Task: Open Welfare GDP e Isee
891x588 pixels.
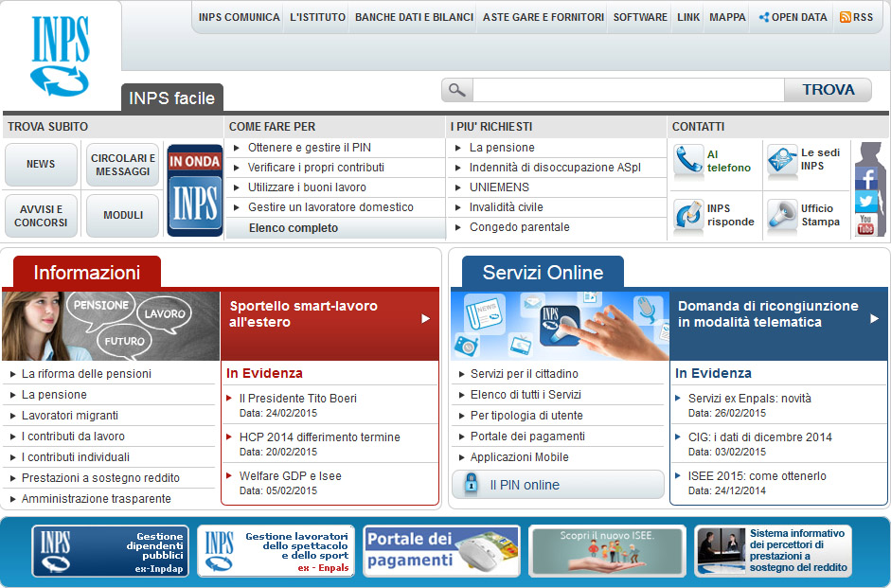Action: (x=291, y=476)
